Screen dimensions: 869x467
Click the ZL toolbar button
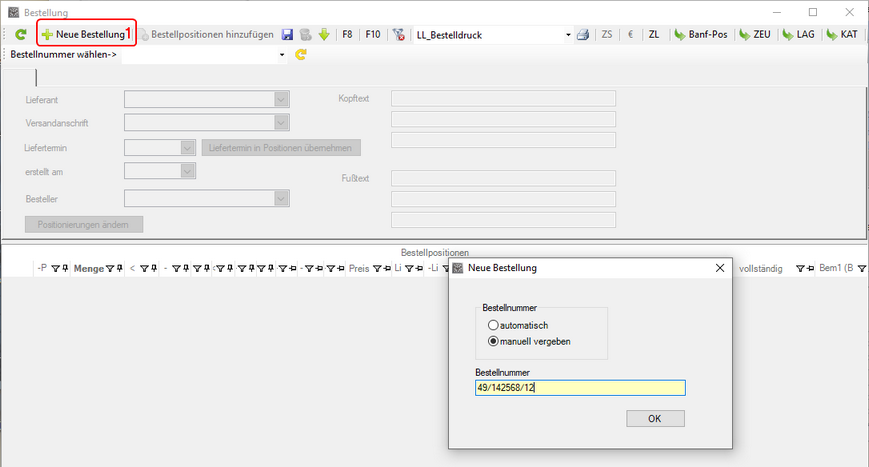(x=654, y=34)
